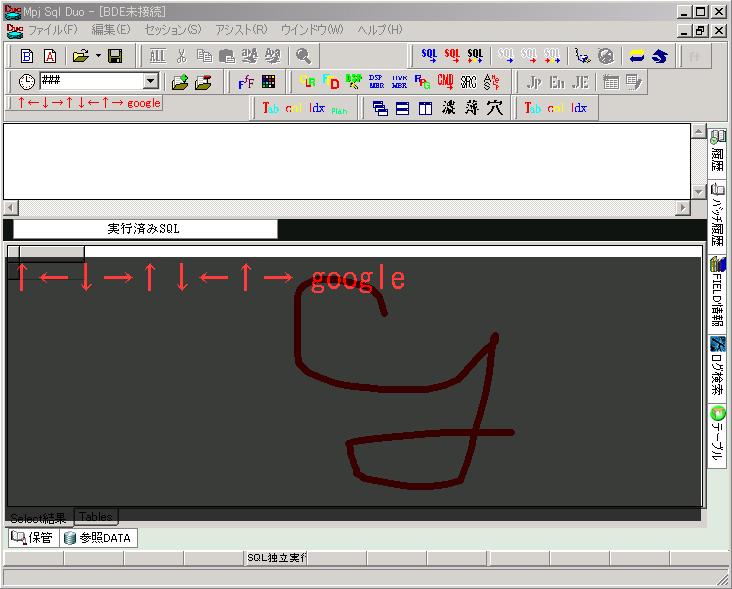Click the ALL select-all icon
732x589 pixels.
[158, 56]
